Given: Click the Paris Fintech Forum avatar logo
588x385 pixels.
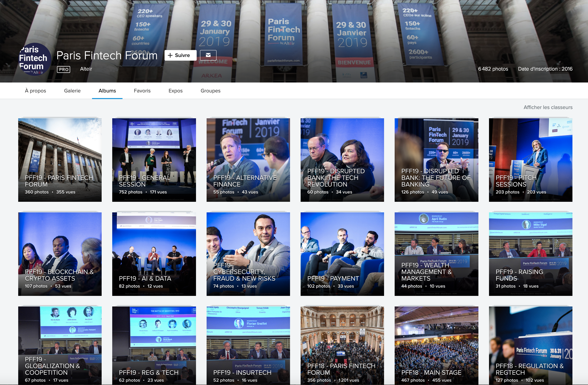Looking at the screenshot, I should [x=35, y=59].
